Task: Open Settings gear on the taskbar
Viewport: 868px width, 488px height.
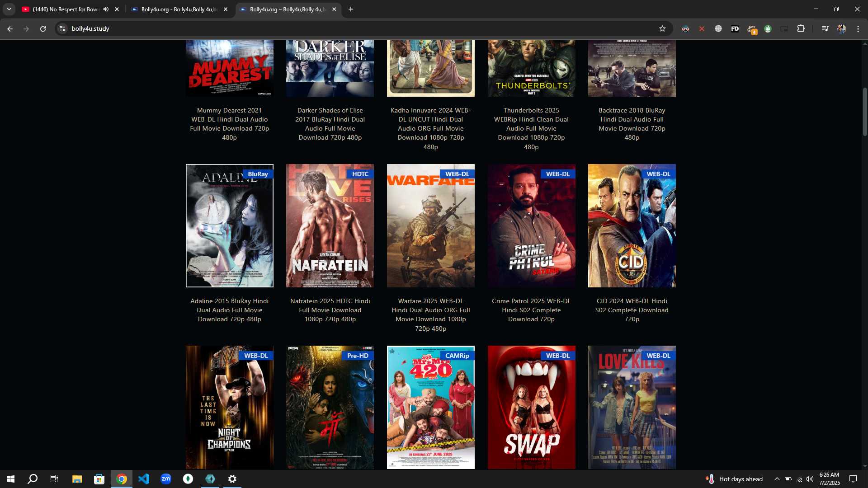Action: click(x=232, y=479)
